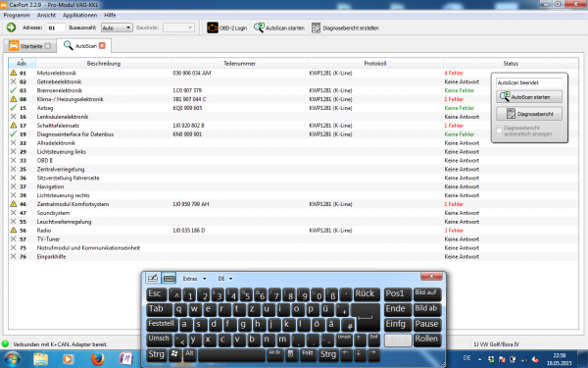Image resolution: width=588 pixels, height=368 pixels.
Task: Click the Startseite tab car icon
Action: pyautogui.click(x=14, y=46)
